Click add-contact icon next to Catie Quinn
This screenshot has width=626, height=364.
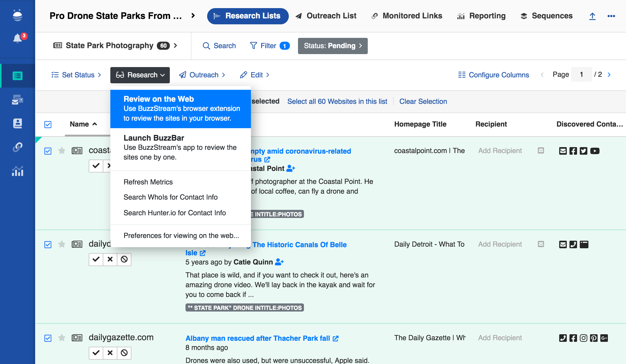pyautogui.click(x=279, y=262)
